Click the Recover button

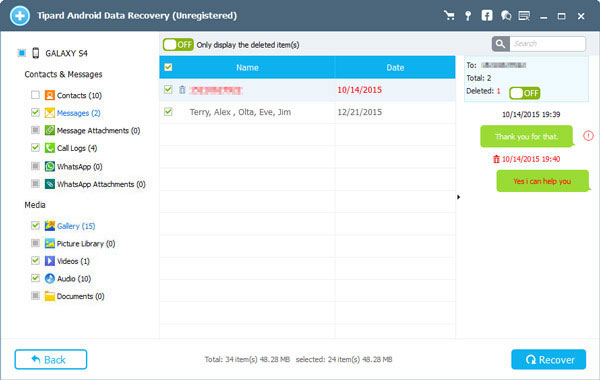coord(548,359)
